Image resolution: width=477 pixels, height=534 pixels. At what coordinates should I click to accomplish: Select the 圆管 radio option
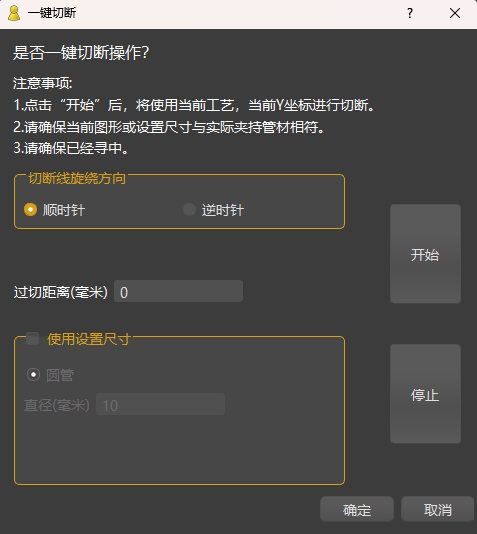pos(33,375)
